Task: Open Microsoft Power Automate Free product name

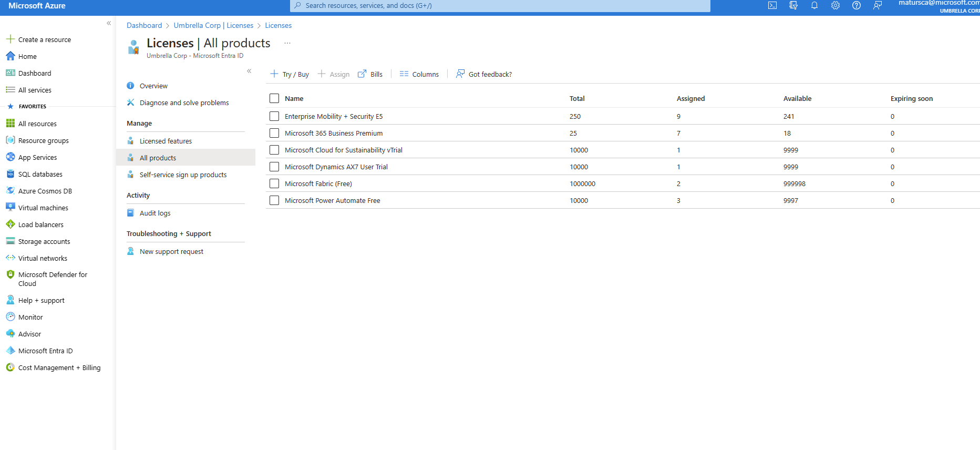Action: coord(333,200)
